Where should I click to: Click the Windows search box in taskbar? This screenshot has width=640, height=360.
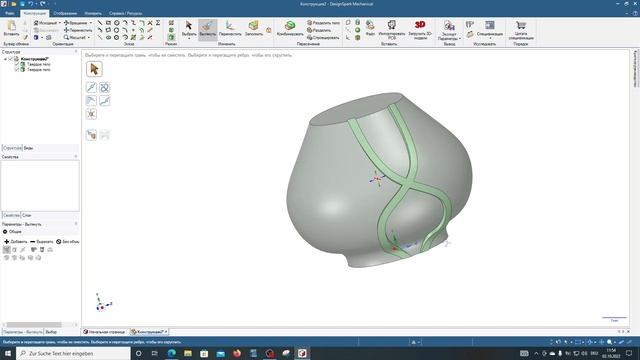[73, 353]
